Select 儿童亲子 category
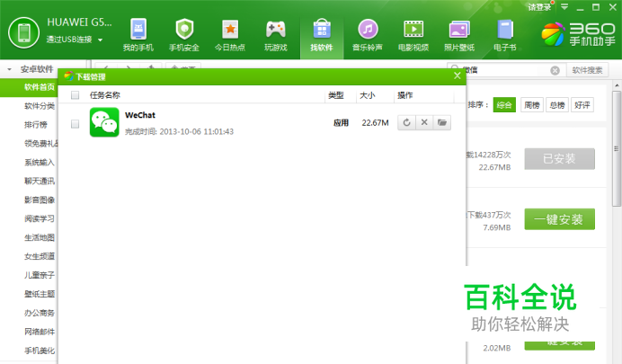The image size is (622, 364). click(39, 275)
